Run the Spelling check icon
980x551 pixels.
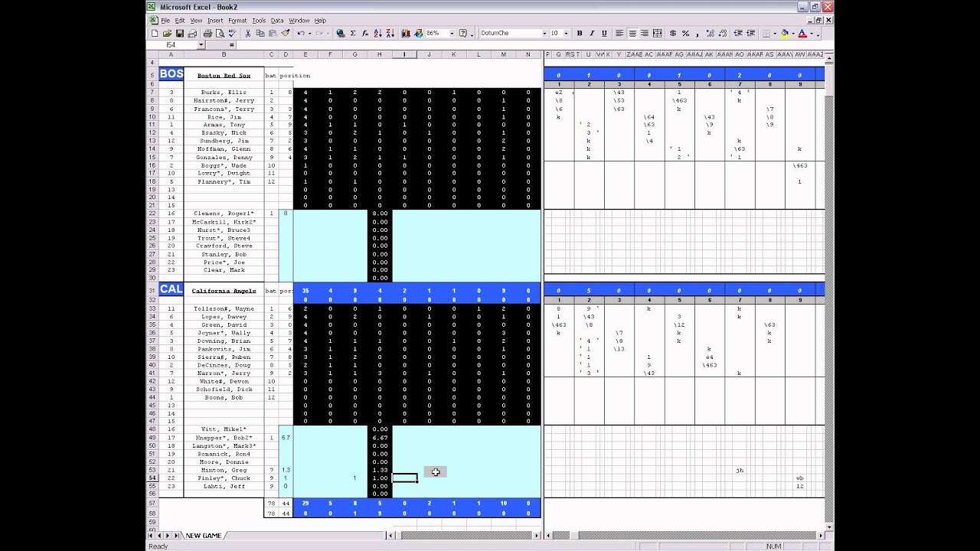[232, 34]
